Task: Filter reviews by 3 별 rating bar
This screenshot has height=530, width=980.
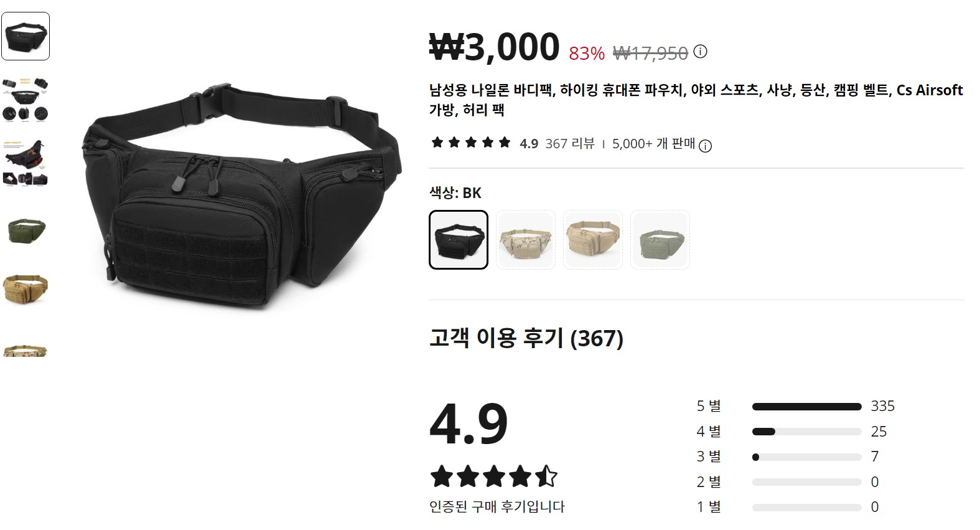Action: 807,457
